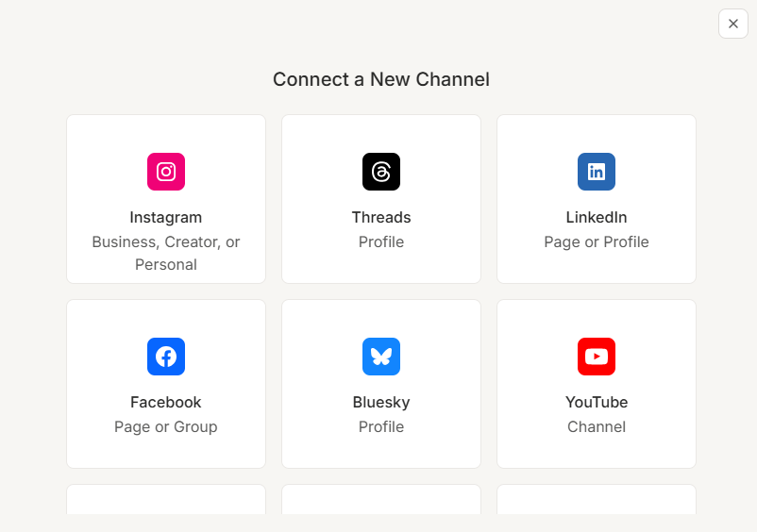Select the Threads channel name label
The height and width of the screenshot is (532, 757).
pos(381,218)
